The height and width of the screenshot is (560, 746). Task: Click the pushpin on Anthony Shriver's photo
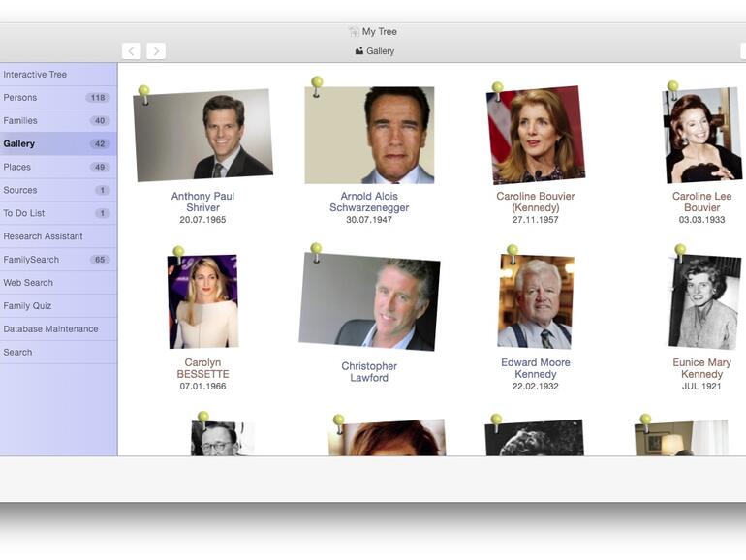click(x=144, y=94)
